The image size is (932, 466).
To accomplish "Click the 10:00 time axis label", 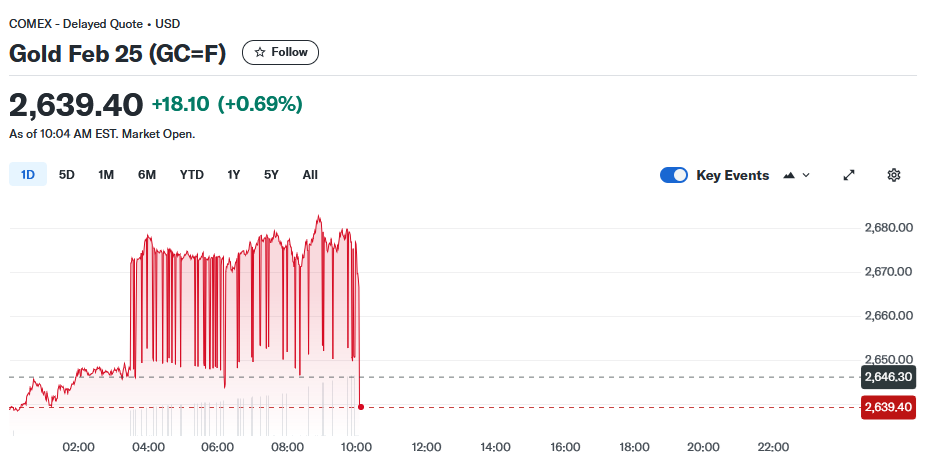I will 357,447.
